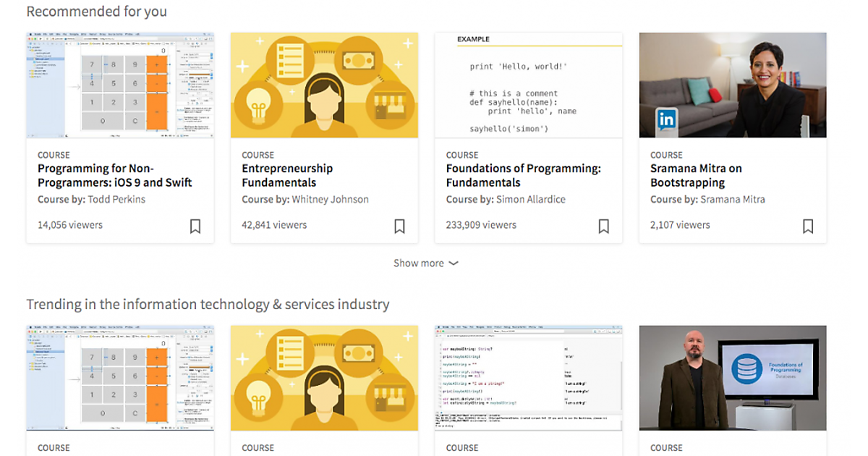The image size is (868, 456).
Task: Bookmark Foundations of Programming: Fundamentals
Action: (604, 227)
